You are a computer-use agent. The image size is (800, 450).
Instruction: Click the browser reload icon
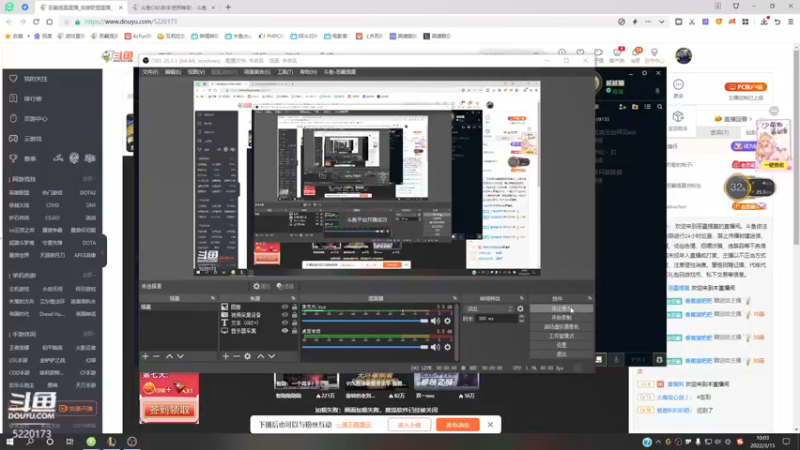coord(36,22)
